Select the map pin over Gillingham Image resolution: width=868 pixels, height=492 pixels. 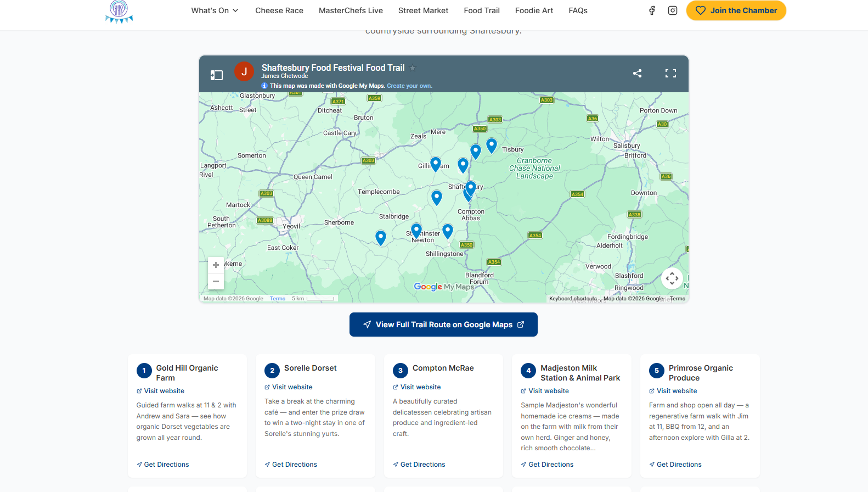[x=436, y=164]
